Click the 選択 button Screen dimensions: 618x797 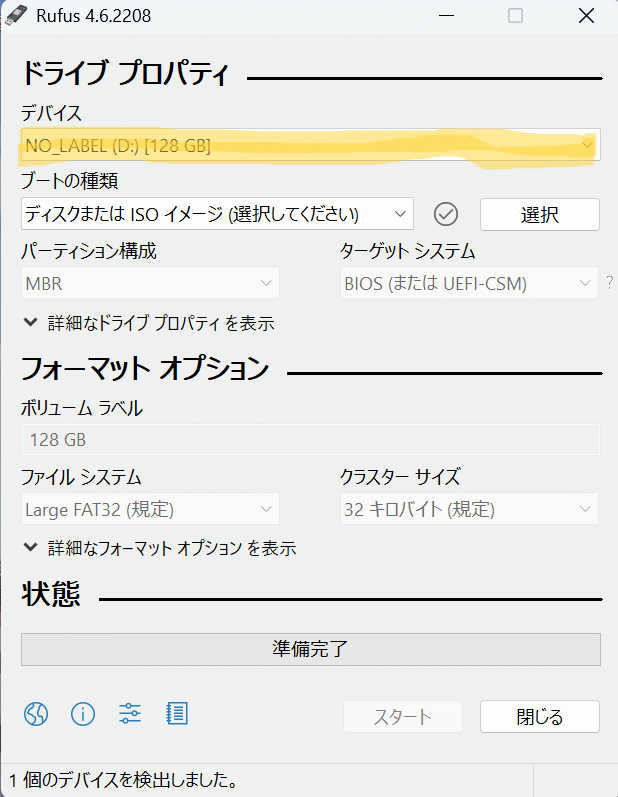tap(540, 214)
